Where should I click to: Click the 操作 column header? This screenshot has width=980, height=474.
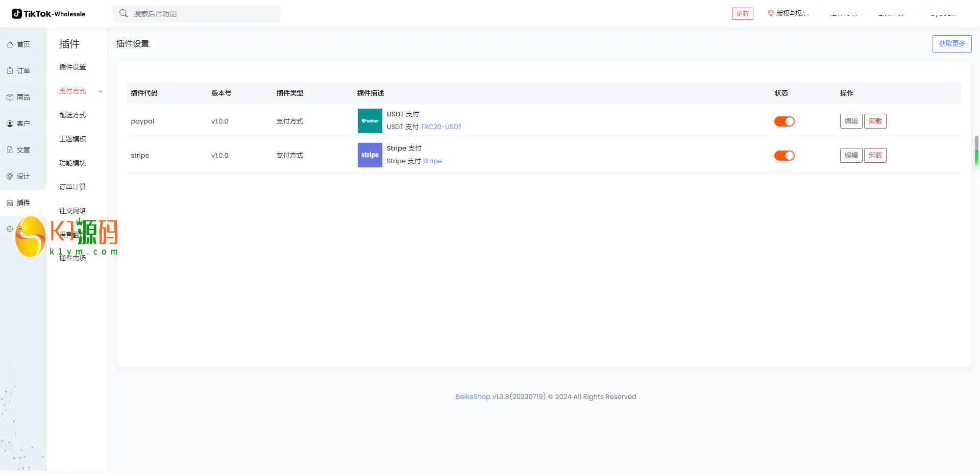pos(847,93)
